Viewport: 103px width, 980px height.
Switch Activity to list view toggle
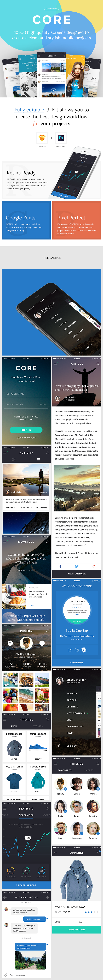(38, 459)
